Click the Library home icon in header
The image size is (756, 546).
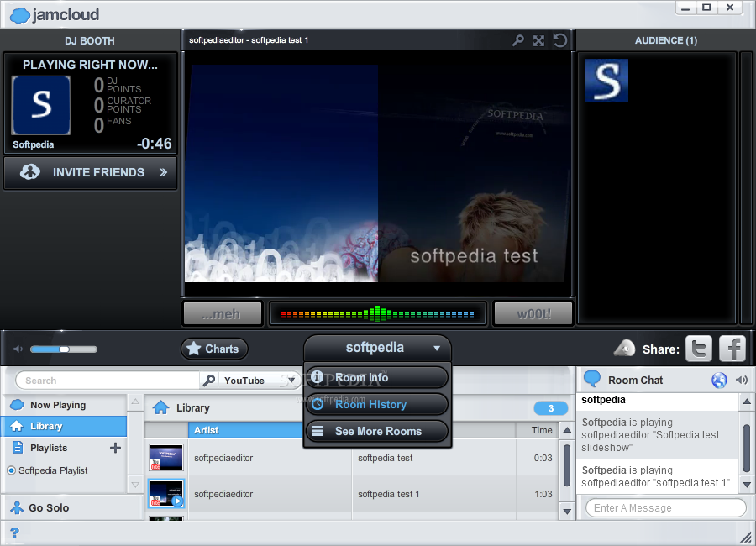[161, 408]
